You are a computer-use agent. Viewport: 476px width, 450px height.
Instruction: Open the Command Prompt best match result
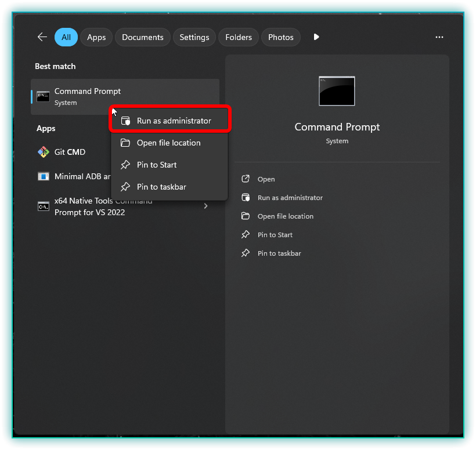click(125, 97)
